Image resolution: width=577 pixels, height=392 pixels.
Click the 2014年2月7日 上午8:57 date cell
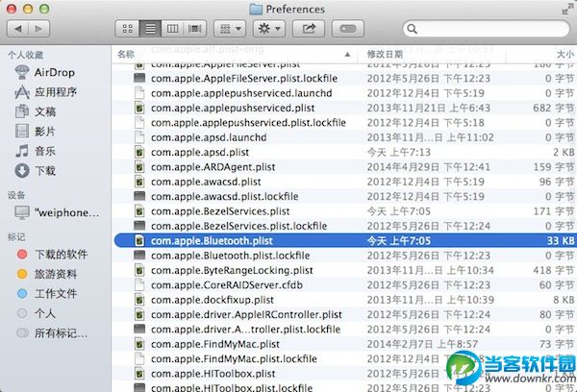click(422, 344)
